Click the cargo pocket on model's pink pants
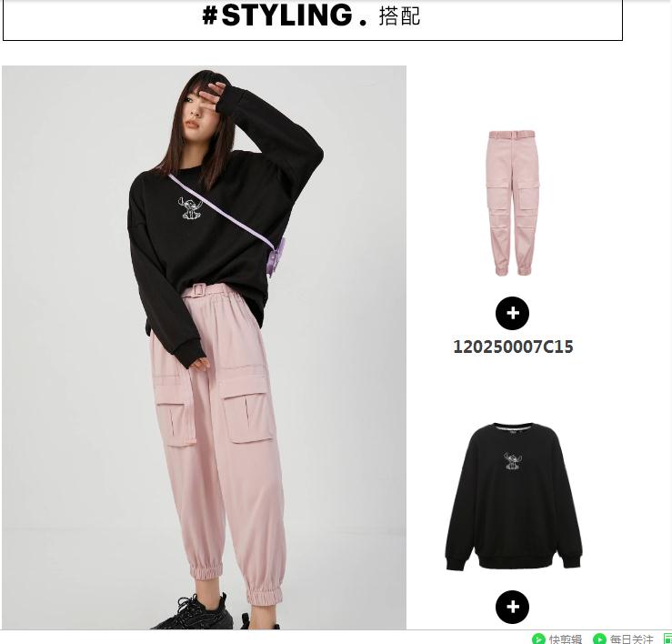Image resolution: width=672 pixels, height=644 pixels. 247,413
